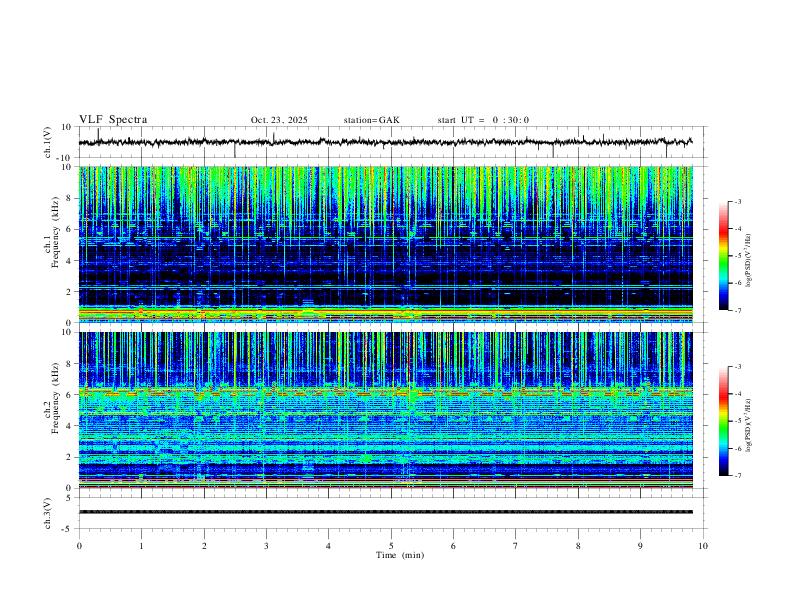Viewport: 792px width, 612px height.
Task: Click the lower colorbar "log(PSD)(V²/Hz)" label
Action: point(749,425)
